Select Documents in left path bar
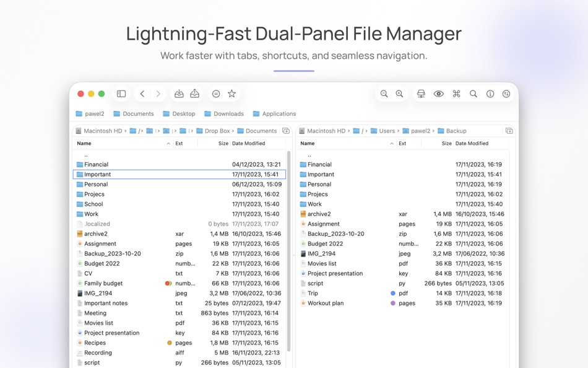The width and height of the screenshot is (588, 368). pos(257,131)
